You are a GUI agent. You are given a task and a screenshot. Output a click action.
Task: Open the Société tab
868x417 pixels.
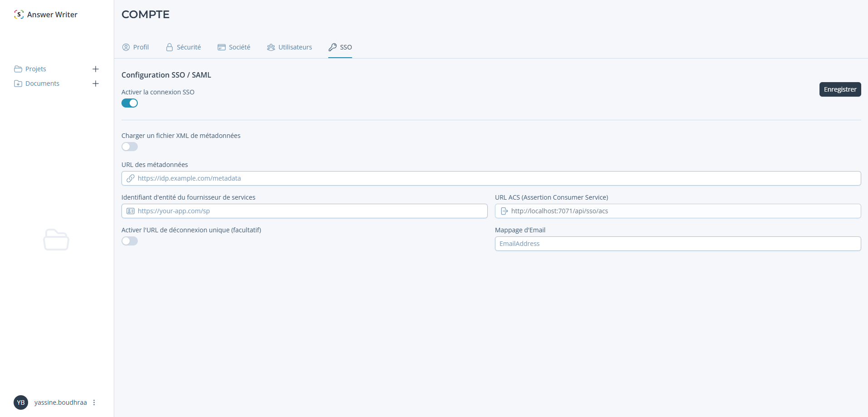[x=234, y=47]
